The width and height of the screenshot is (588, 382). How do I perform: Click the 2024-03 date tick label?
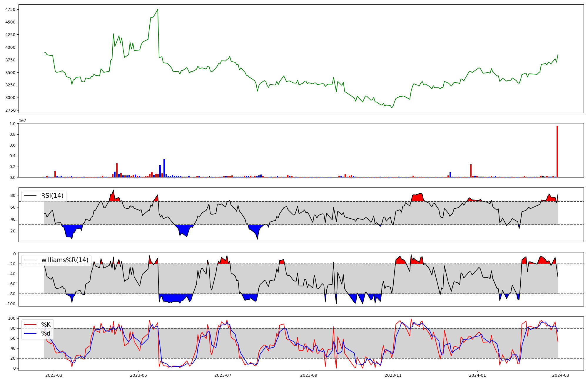click(x=561, y=375)
